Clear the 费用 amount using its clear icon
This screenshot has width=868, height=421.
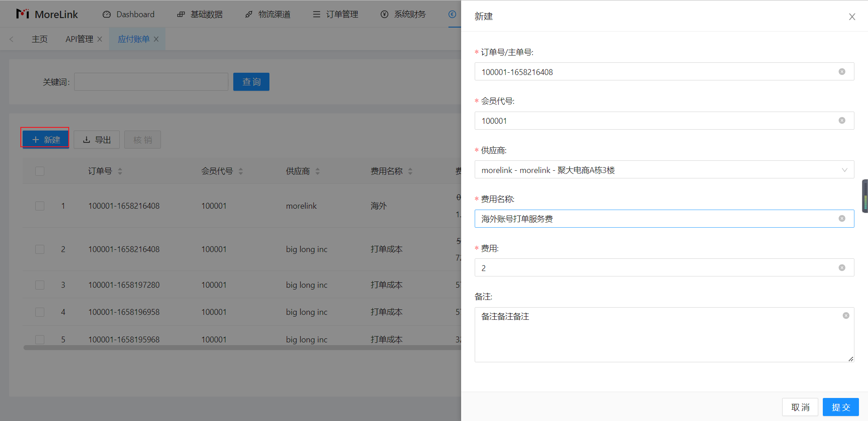842,268
